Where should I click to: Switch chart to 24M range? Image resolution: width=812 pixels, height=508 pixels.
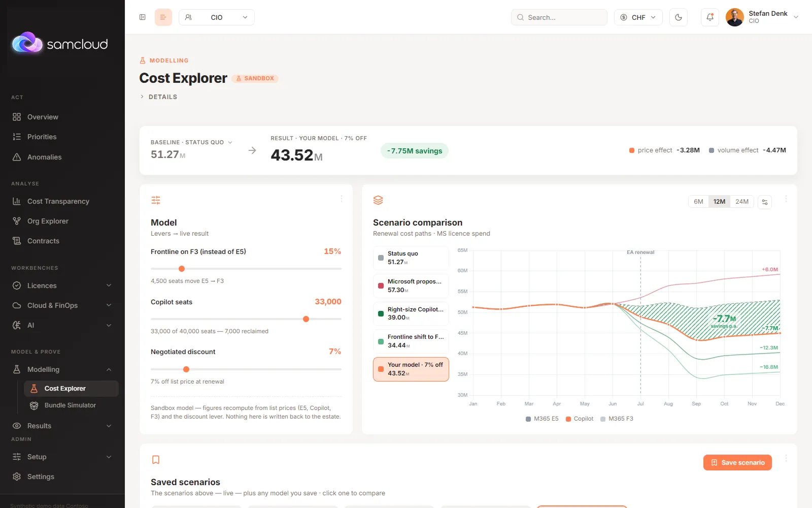[x=742, y=202]
